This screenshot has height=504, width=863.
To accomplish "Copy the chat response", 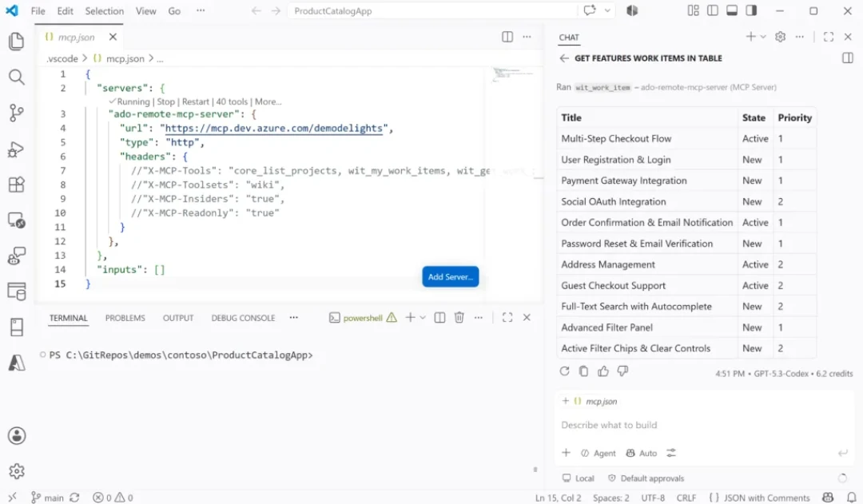I will click(583, 371).
